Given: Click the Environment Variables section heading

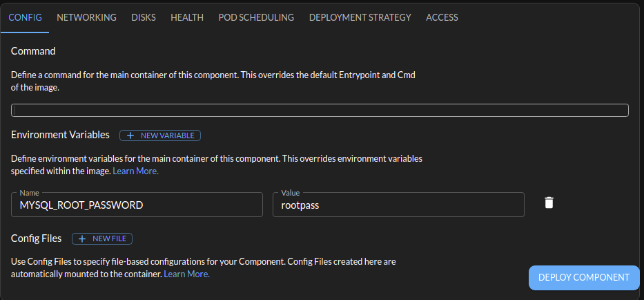Looking at the screenshot, I should click(60, 135).
